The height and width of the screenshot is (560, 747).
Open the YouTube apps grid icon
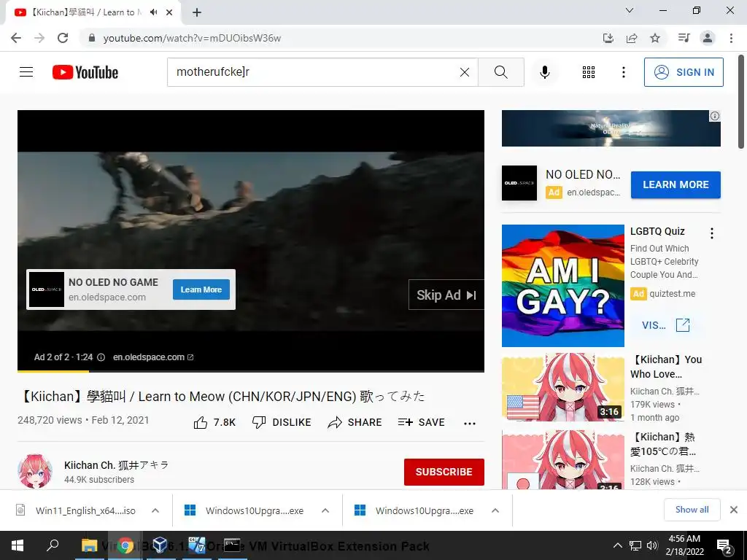(589, 72)
